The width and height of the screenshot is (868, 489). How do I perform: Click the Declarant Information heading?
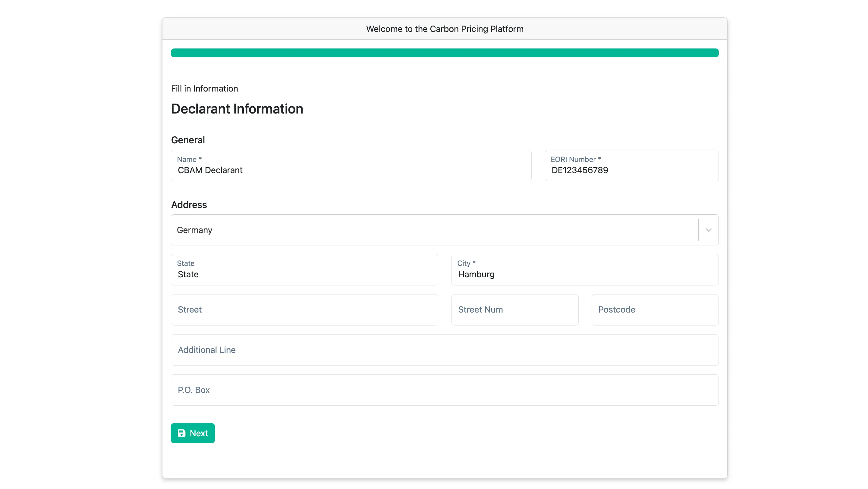coord(237,109)
